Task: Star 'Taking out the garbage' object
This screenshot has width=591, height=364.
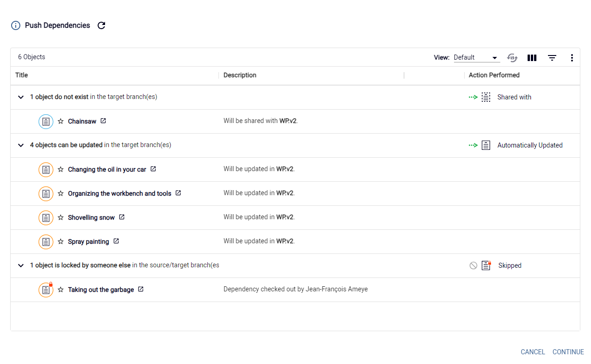Action: tap(61, 290)
